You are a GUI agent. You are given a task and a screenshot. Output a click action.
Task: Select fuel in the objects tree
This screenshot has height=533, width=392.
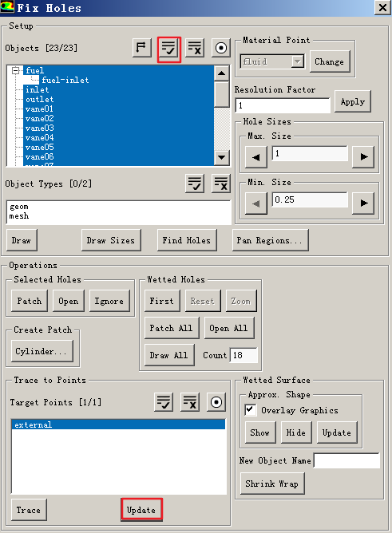point(34,70)
